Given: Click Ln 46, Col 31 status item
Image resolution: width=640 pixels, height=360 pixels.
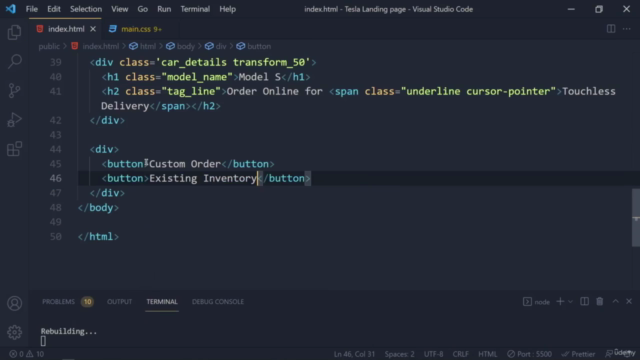Looking at the screenshot, I should click(354, 354).
